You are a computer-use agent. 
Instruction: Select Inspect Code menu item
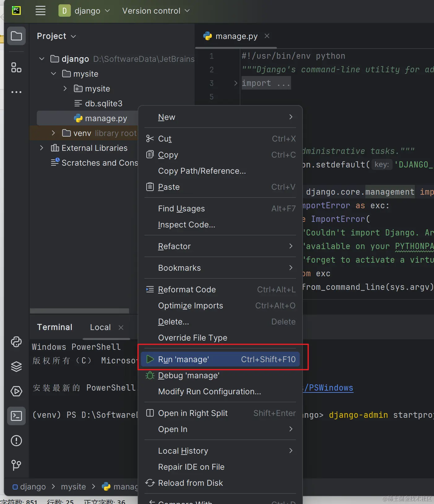pos(220,225)
